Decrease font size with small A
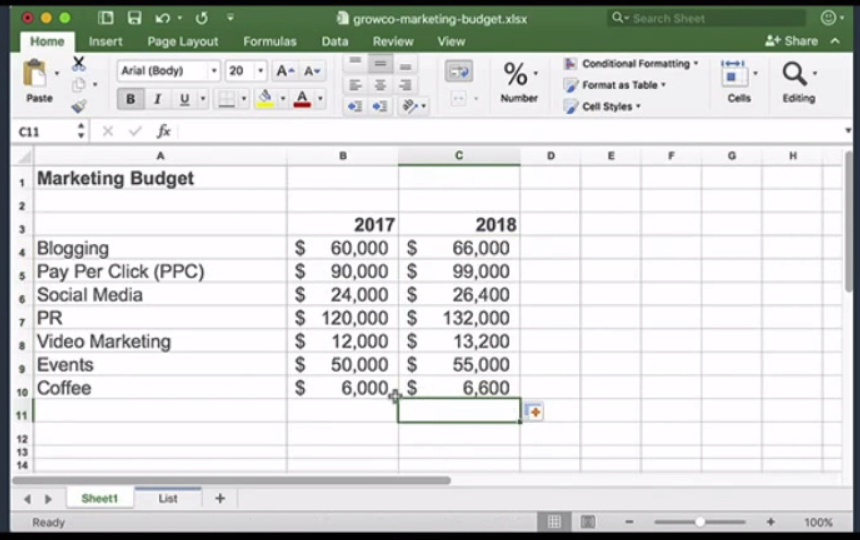860x540 pixels. click(312, 71)
